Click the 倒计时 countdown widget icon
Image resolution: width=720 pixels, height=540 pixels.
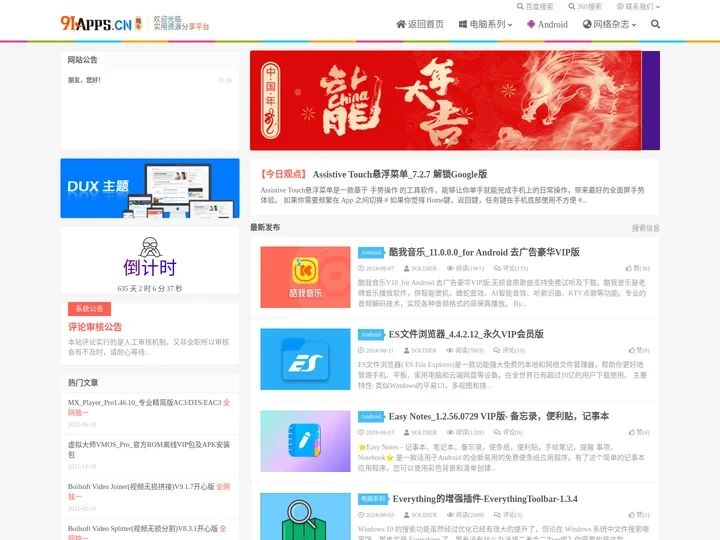pyautogui.click(x=150, y=248)
